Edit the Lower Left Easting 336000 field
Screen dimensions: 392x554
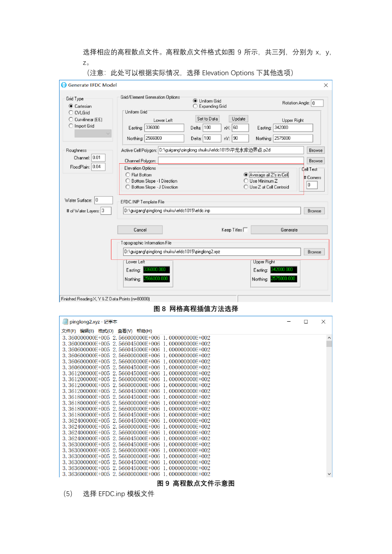(x=164, y=128)
